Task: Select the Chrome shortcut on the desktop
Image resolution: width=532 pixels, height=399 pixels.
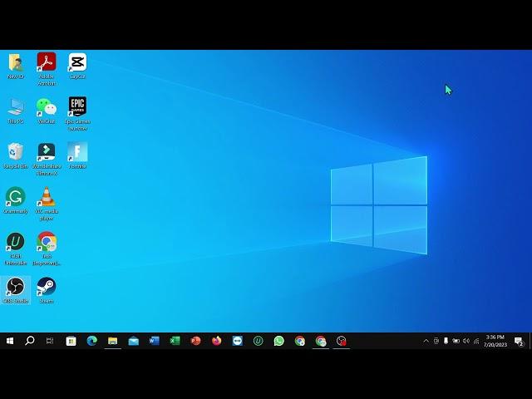Action: click(x=47, y=249)
